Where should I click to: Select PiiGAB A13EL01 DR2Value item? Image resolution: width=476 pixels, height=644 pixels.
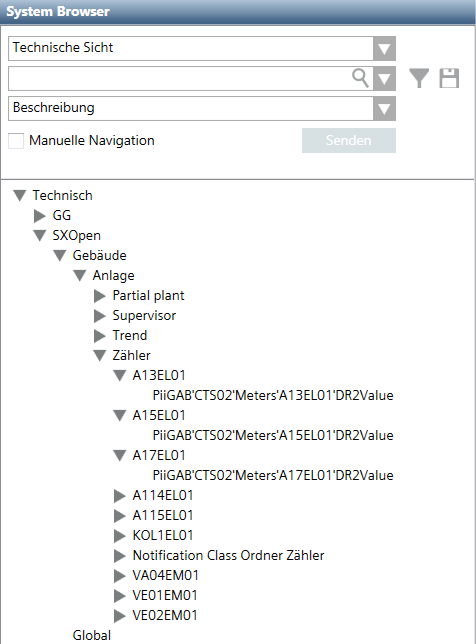(x=273, y=396)
